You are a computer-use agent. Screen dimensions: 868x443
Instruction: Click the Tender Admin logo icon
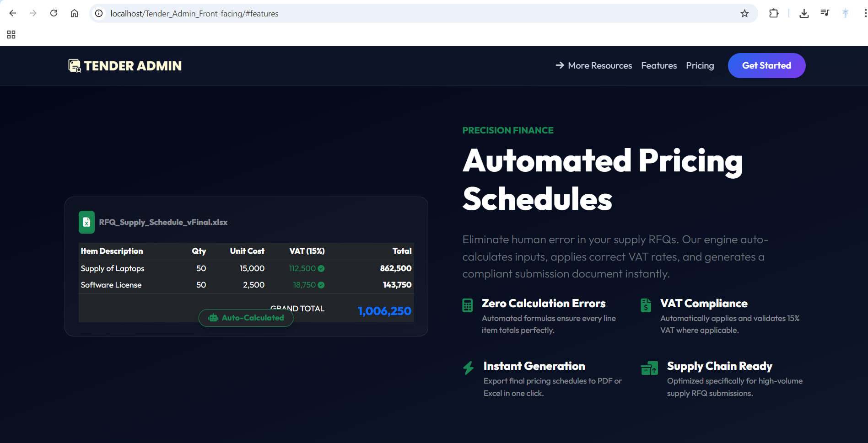(75, 66)
